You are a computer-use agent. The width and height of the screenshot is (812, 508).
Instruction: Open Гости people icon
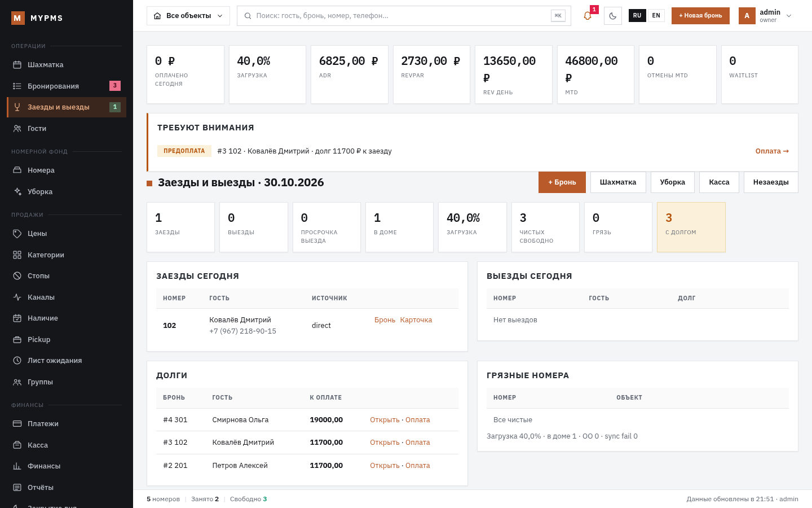tap(17, 129)
